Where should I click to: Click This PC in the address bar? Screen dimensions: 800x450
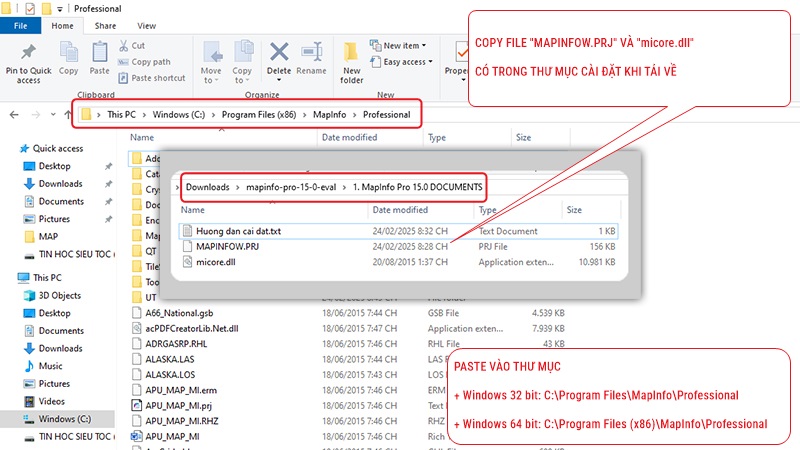click(x=121, y=115)
